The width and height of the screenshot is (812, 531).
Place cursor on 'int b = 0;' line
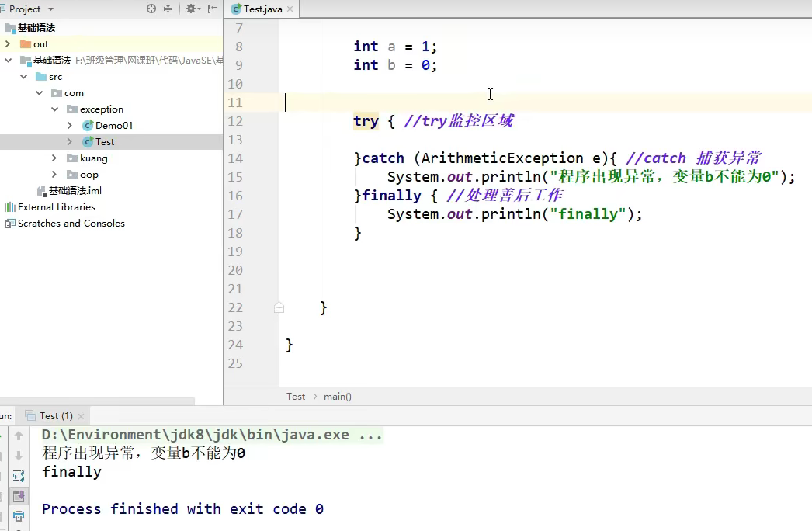pyautogui.click(x=395, y=65)
